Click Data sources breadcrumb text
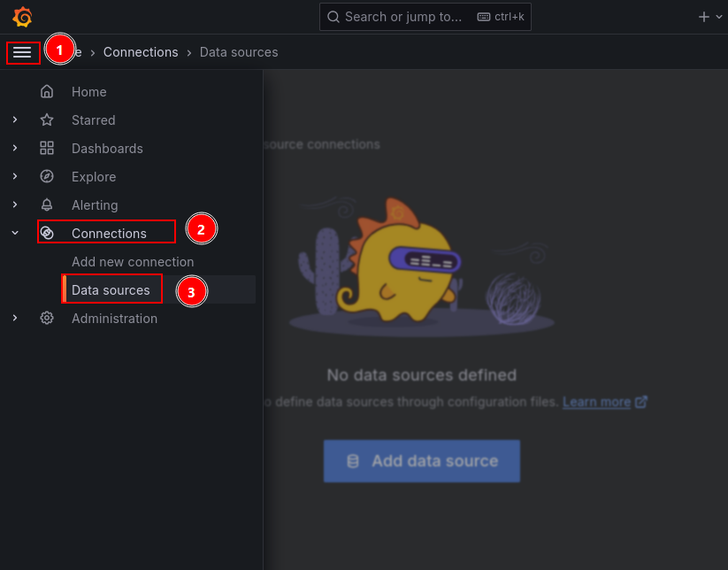 (239, 52)
